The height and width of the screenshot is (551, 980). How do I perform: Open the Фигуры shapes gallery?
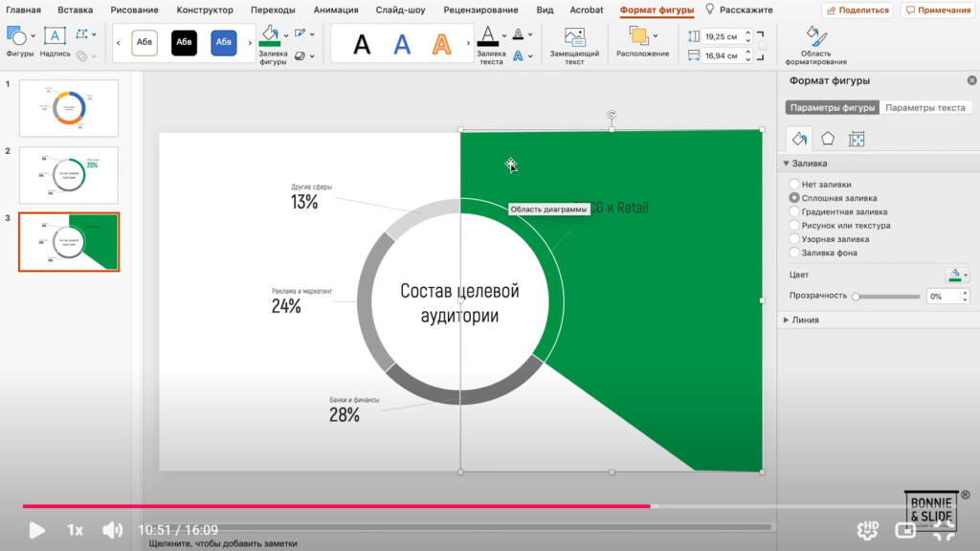pos(16,36)
